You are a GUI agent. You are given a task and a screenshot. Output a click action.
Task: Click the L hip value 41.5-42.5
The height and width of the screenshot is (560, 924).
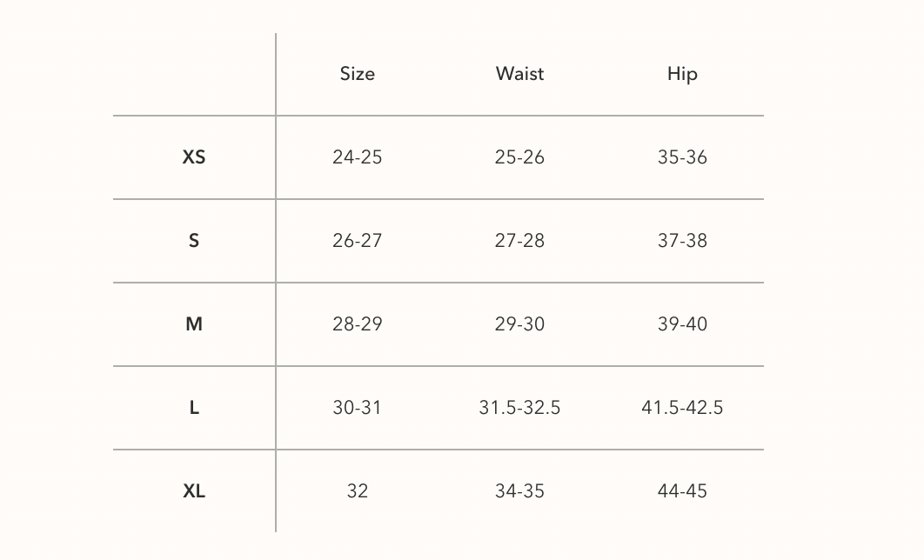682,408
